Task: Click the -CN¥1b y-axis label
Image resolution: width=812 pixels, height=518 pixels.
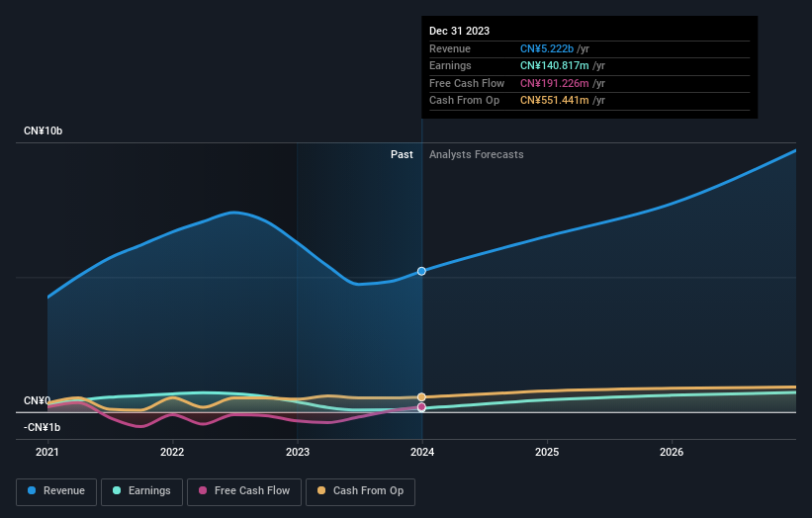Action: (42, 427)
